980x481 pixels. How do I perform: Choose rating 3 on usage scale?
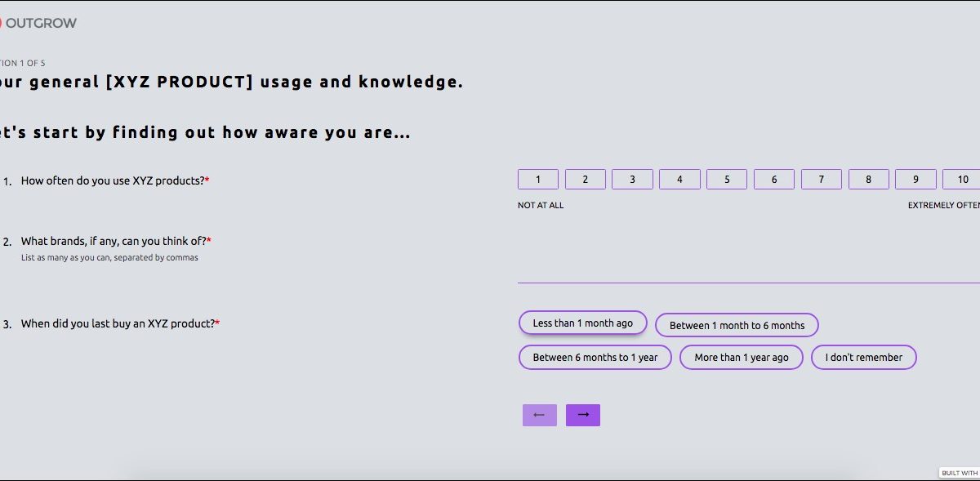pos(632,180)
